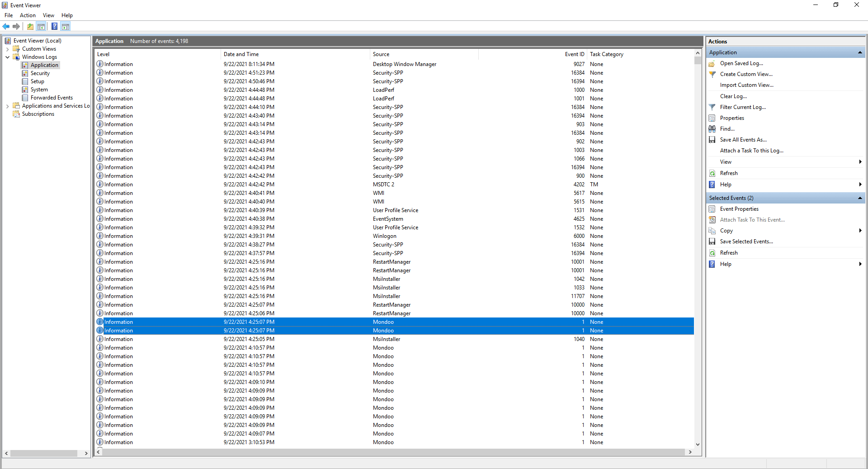Toggle the console tree visibility
868x469 pixels.
coord(41,26)
